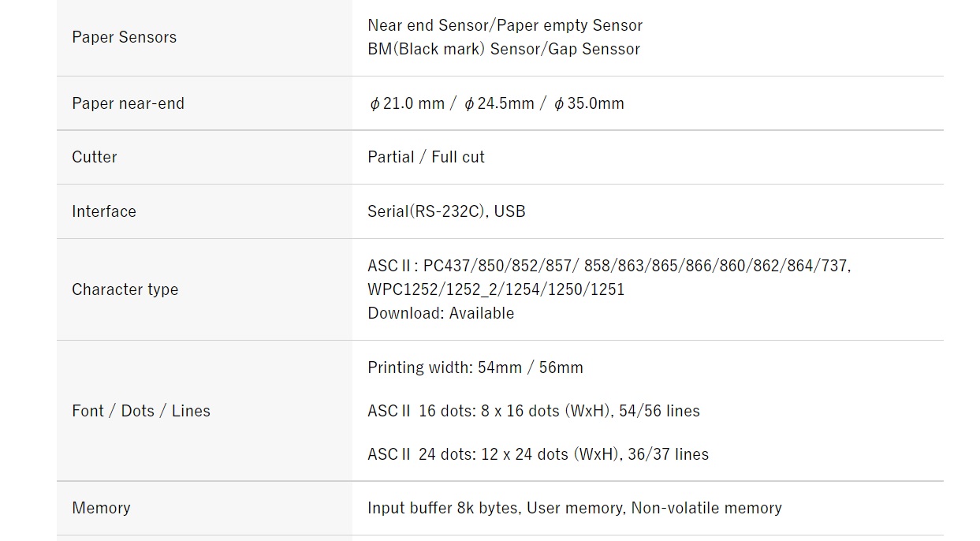Click the "φ35.0mm" diameter value
This screenshot has width=980, height=541.
pos(589,103)
